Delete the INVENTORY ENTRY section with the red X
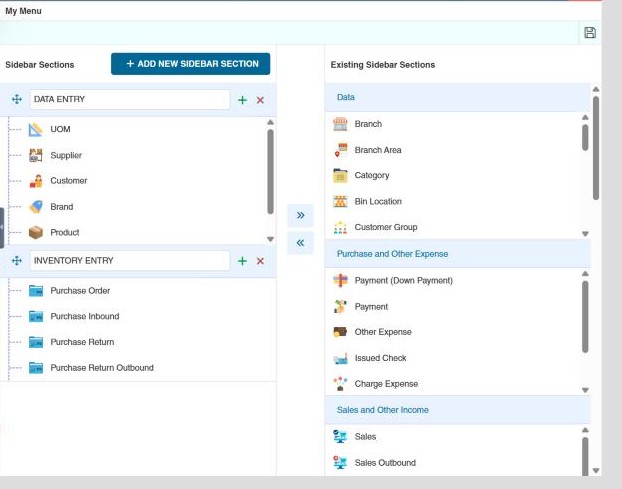 pos(260,261)
